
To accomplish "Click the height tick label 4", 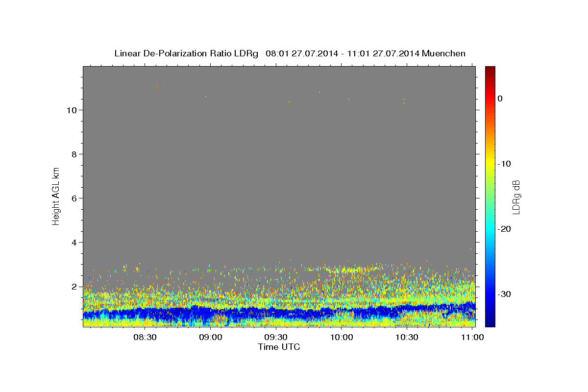I will click(73, 242).
